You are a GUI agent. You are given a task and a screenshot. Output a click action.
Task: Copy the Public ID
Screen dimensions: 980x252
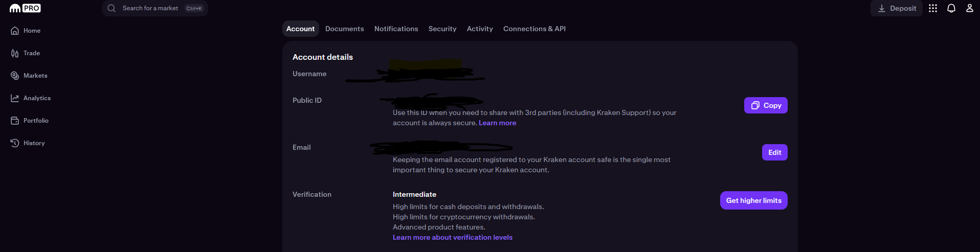(766, 105)
